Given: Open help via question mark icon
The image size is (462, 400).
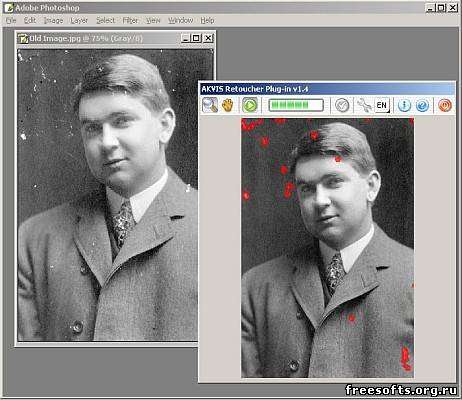Looking at the screenshot, I should coord(422,105).
